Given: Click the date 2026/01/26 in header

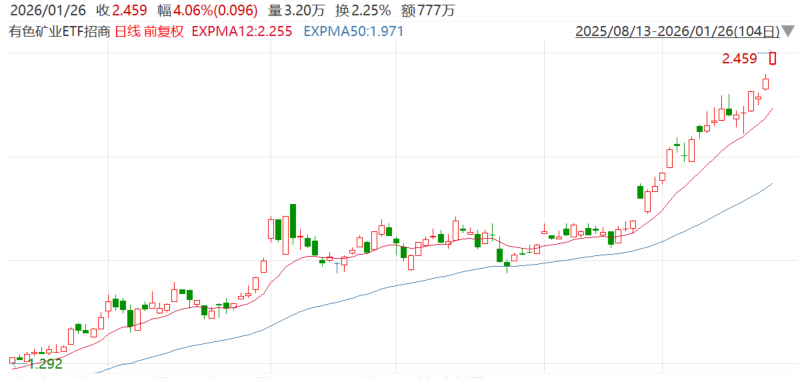Looking at the screenshot, I should coord(47,10).
